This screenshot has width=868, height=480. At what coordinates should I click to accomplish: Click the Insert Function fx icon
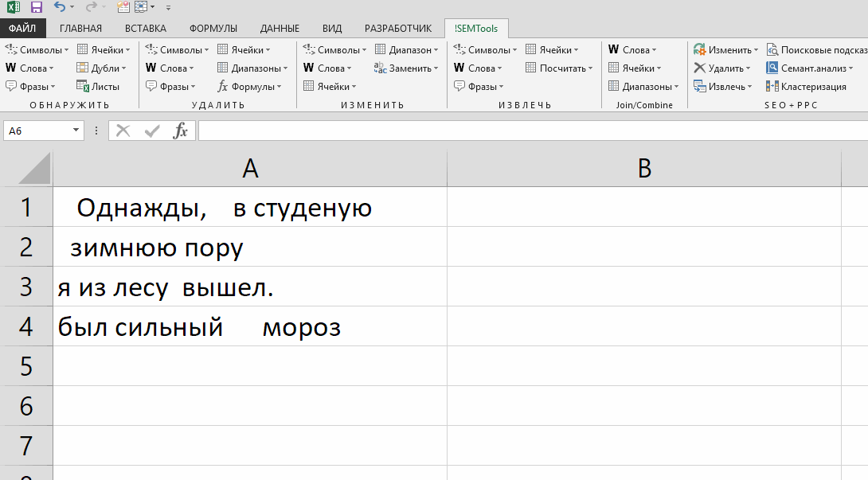point(181,131)
